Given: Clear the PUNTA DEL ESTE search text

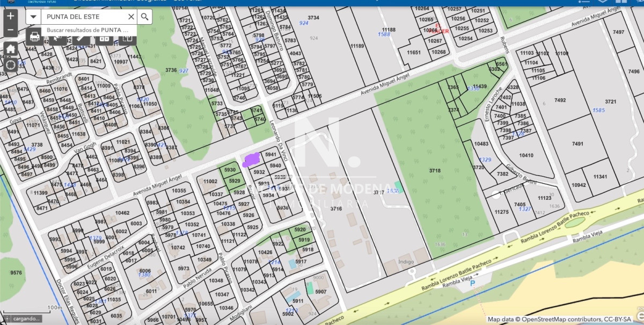Looking at the screenshot, I should [x=131, y=17].
